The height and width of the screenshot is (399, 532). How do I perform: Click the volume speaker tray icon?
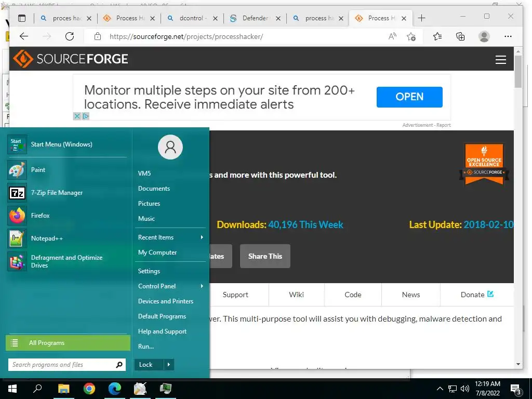tap(465, 389)
